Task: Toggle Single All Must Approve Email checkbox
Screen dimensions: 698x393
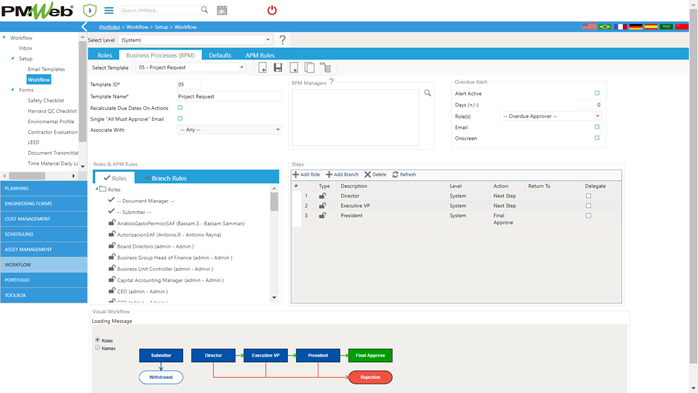Action: point(180,118)
